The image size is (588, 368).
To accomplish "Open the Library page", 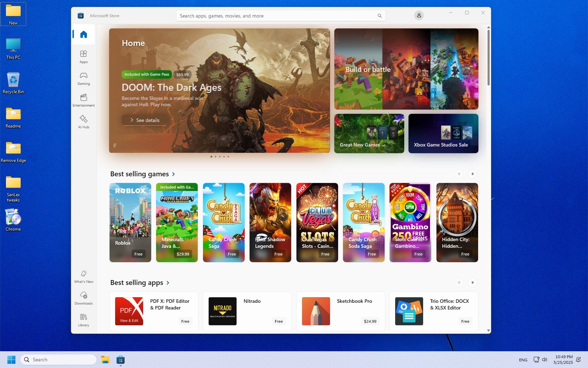I will pos(84,320).
